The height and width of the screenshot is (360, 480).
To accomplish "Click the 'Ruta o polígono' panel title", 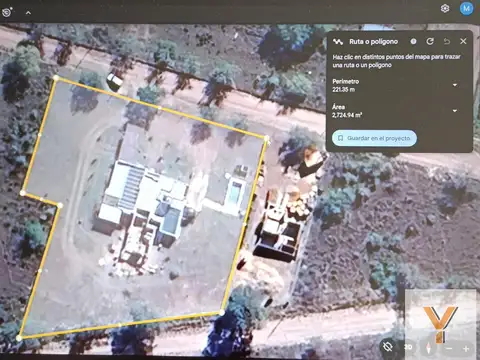I will (373, 42).
